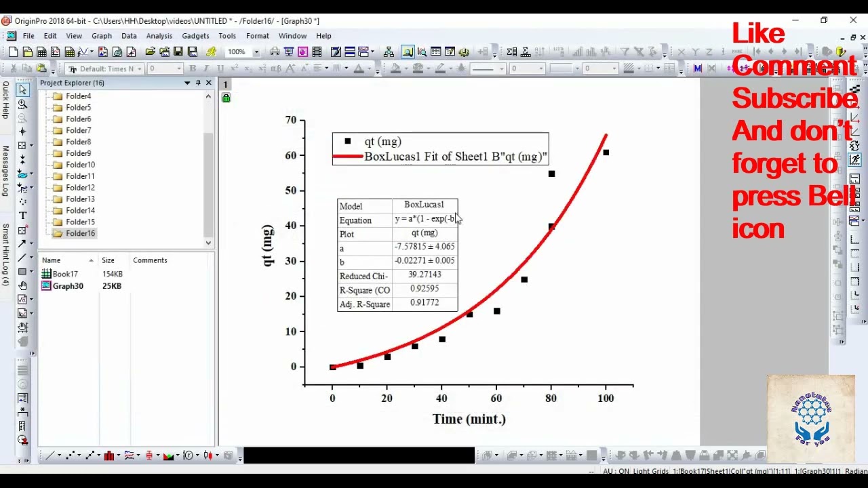868x488 pixels.
Task: Click the New Graph toolbar icon
Action: tap(56, 52)
